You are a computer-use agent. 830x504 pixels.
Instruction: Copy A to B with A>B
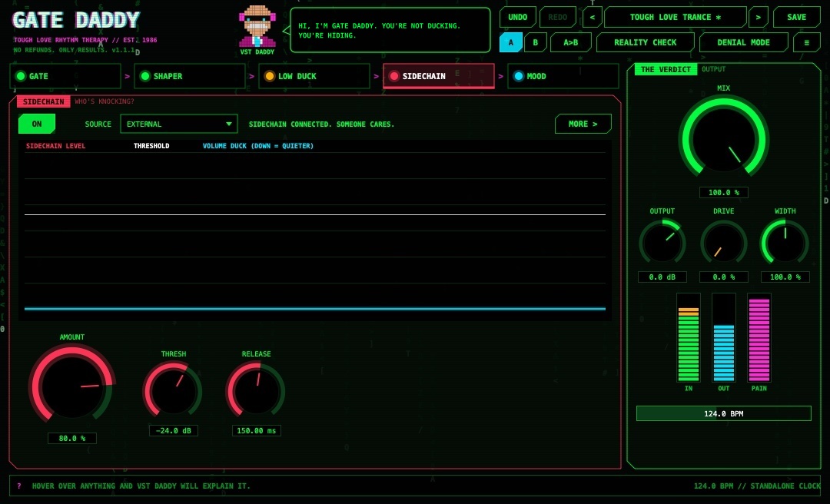click(570, 42)
